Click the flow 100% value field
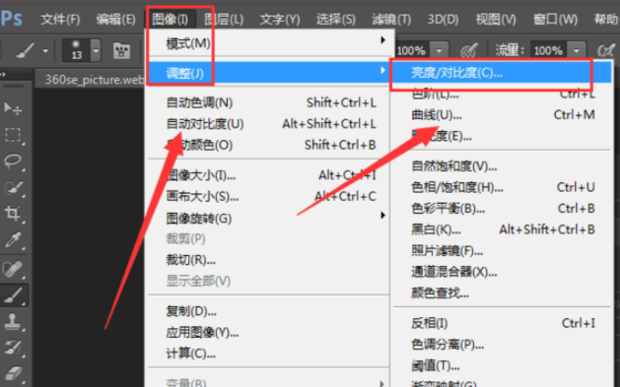The height and width of the screenshot is (387, 620). tap(548, 51)
